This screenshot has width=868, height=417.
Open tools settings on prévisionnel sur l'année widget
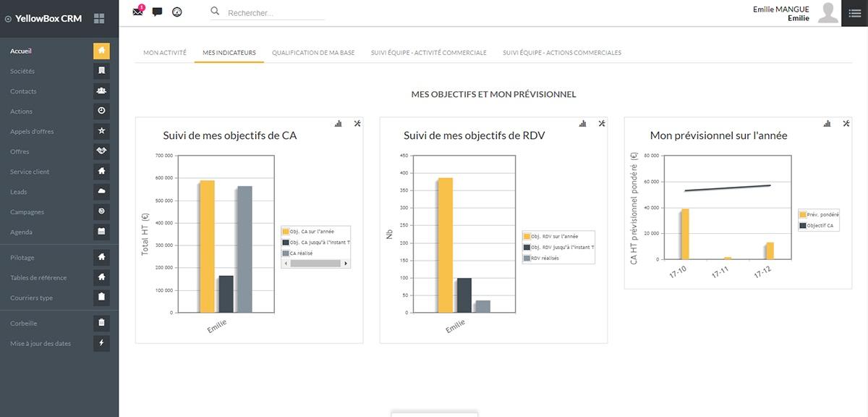tap(846, 124)
